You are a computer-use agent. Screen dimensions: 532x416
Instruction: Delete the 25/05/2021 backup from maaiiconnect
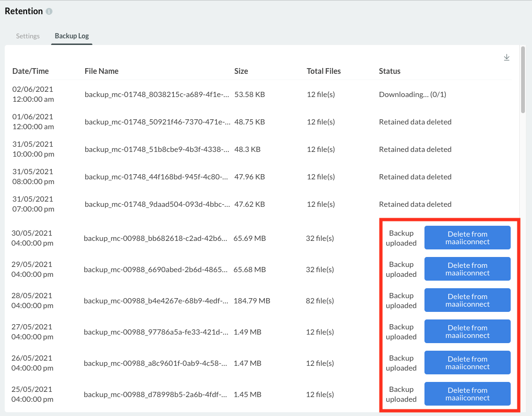click(x=467, y=394)
